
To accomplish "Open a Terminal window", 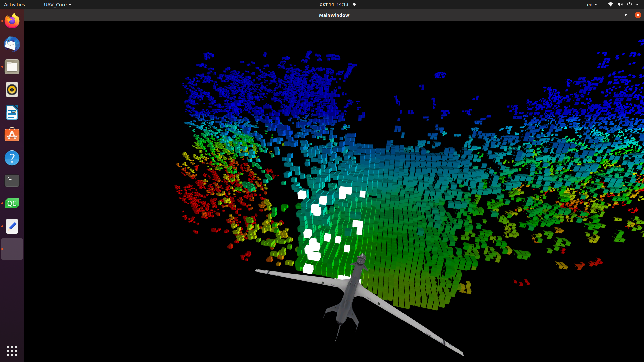I will [x=12, y=180].
